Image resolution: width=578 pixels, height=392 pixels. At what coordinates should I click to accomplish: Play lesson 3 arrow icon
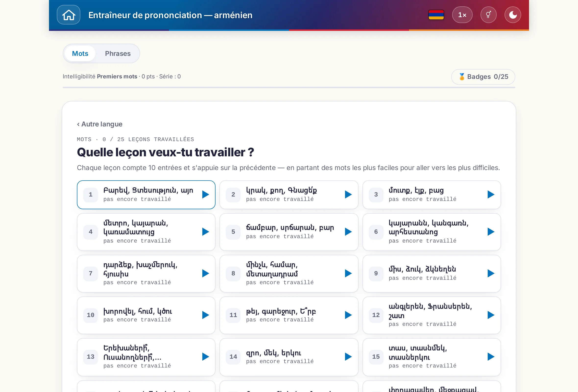[491, 195]
